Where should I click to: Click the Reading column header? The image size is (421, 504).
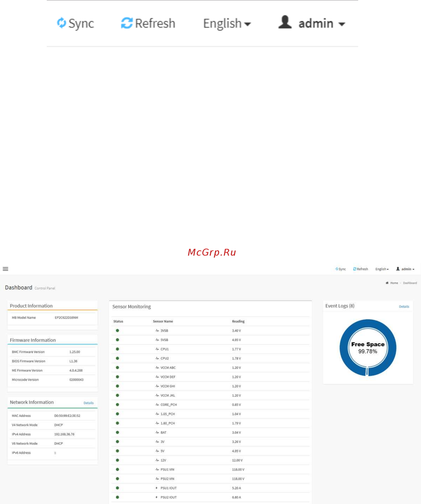(238, 321)
